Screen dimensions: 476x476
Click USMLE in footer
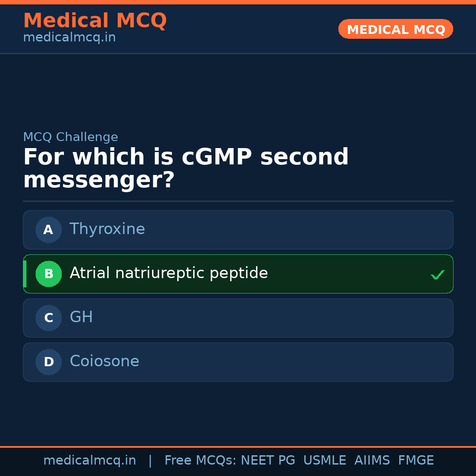324,461
